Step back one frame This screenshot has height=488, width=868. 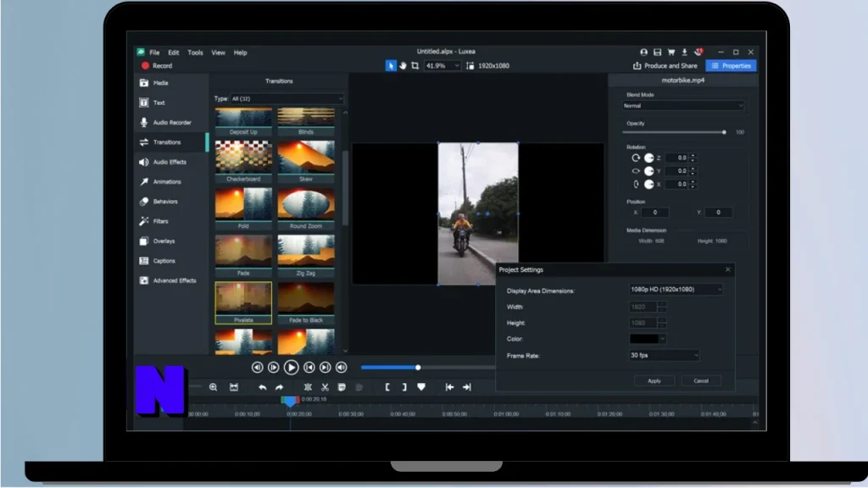(258, 368)
